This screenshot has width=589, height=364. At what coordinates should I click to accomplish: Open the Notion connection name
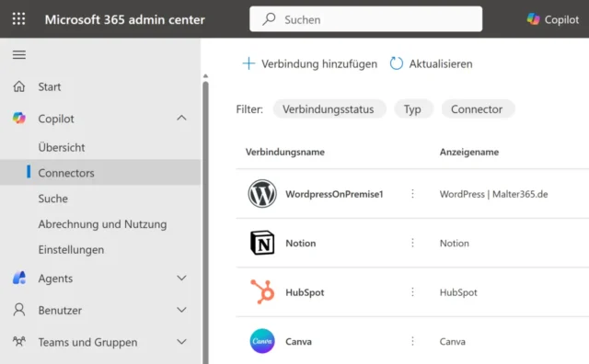click(x=301, y=244)
